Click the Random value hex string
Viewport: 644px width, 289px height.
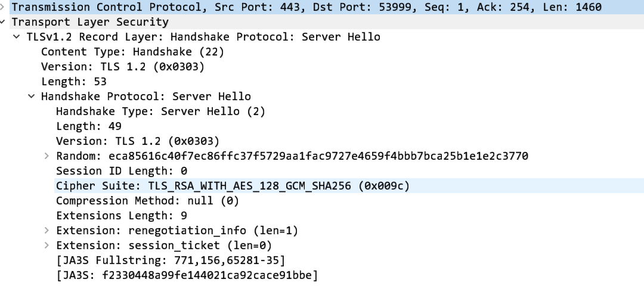tap(318, 156)
